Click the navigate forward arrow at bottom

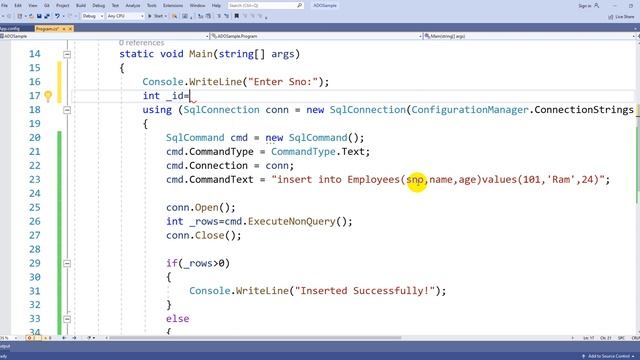click(74, 338)
